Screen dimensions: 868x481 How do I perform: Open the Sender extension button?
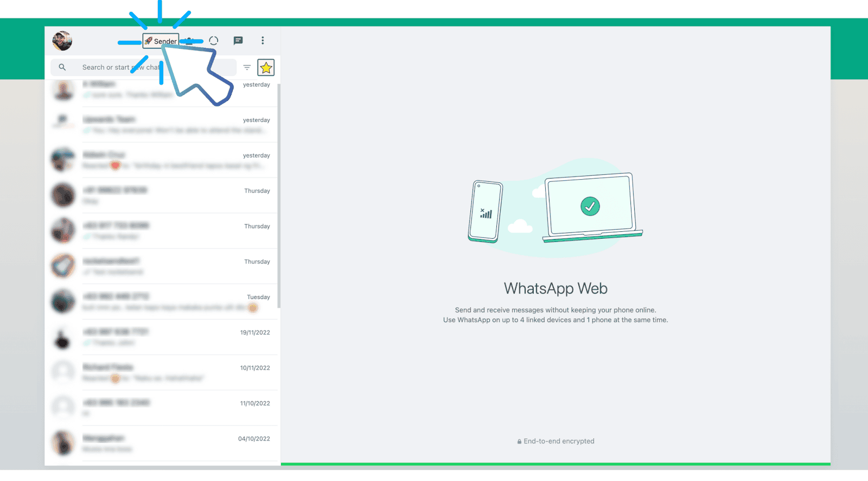pyautogui.click(x=161, y=41)
